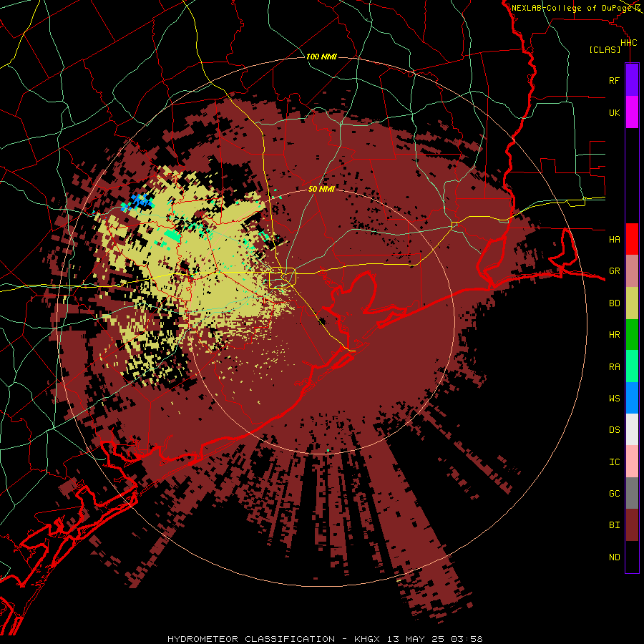Click the UK legend label

coord(614,112)
